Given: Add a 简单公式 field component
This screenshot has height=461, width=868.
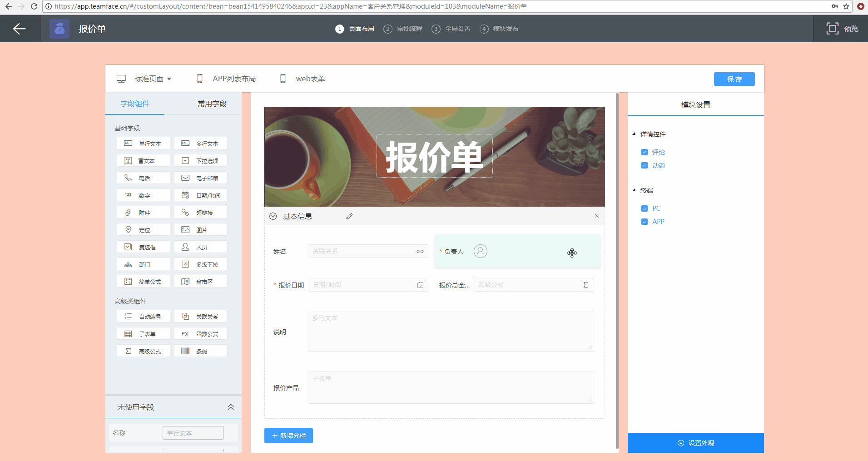Looking at the screenshot, I should point(144,282).
